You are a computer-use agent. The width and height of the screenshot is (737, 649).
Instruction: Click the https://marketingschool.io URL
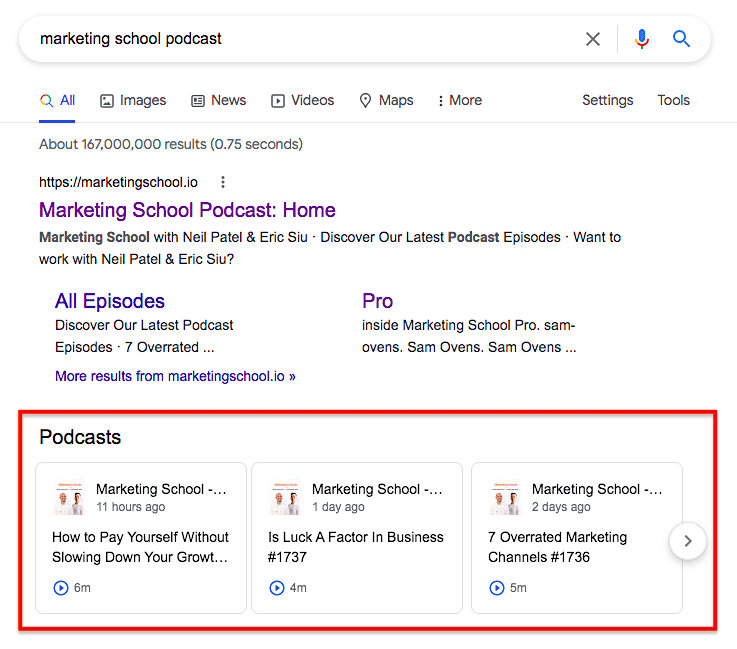[x=118, y=182]
